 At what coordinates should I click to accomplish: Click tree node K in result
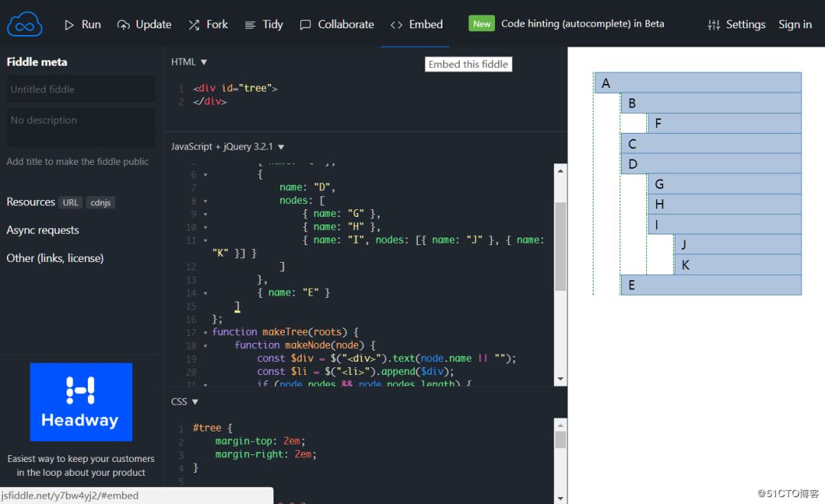pyautogui.click(x=738, y=265)
